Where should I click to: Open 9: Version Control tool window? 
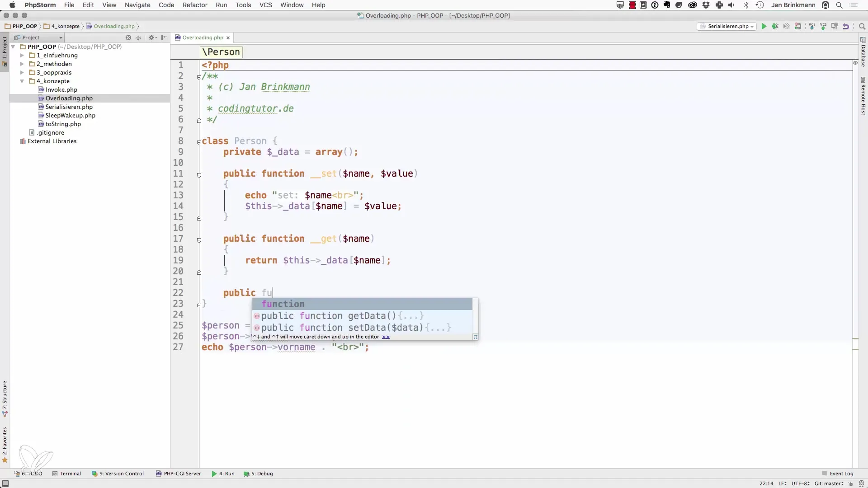118,474
